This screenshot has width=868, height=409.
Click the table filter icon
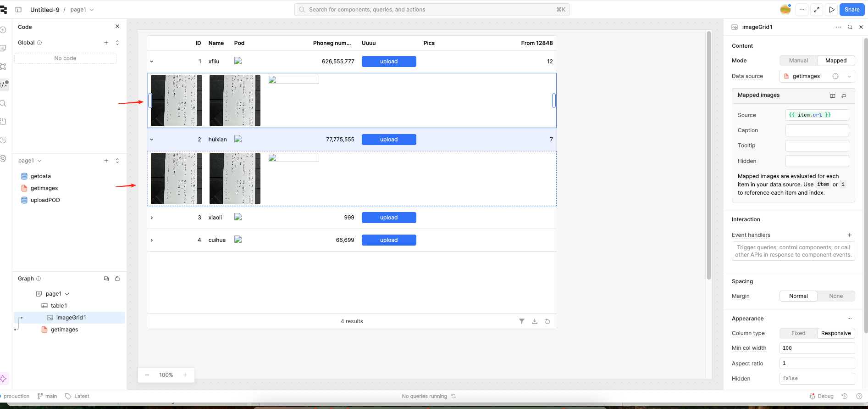click(x=521, y=321)
